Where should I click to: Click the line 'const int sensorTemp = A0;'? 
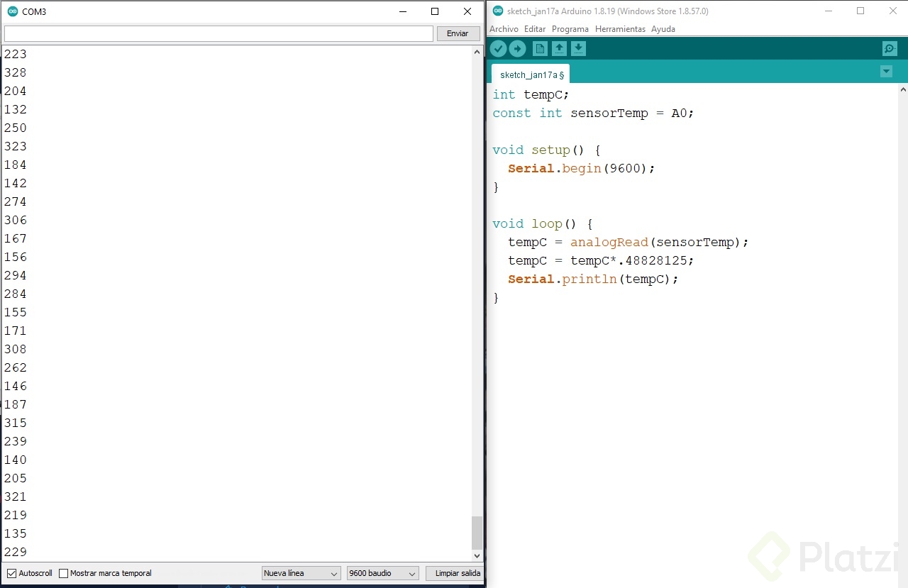[593, 113]
